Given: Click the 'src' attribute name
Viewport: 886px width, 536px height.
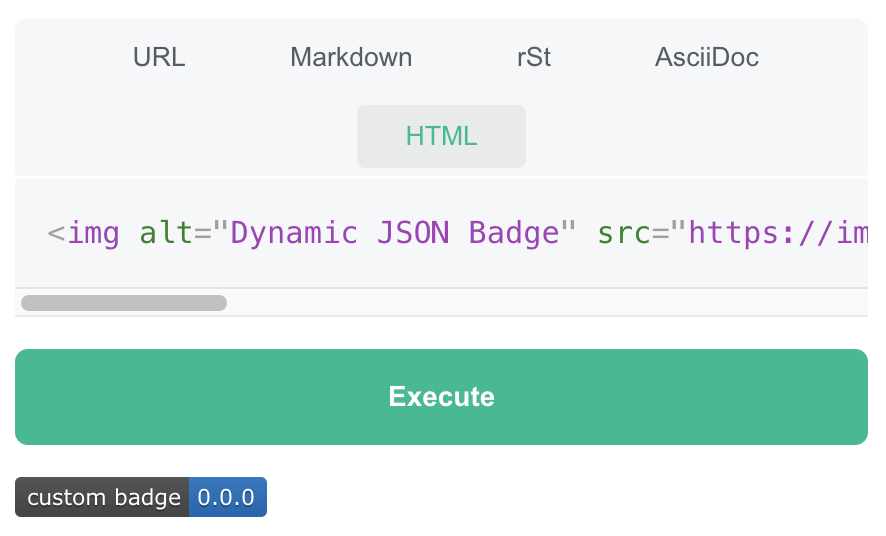Looking at the screenshot, I should click(624, 233).
